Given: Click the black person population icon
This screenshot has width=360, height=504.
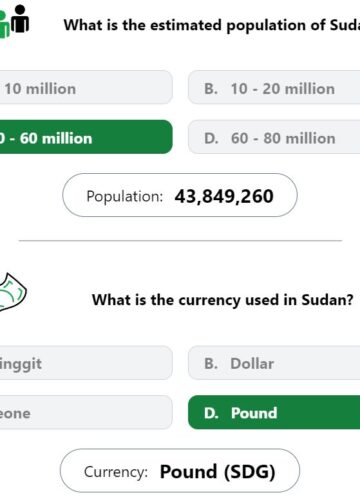Looking at the screenshot, I should pos(20,19).
